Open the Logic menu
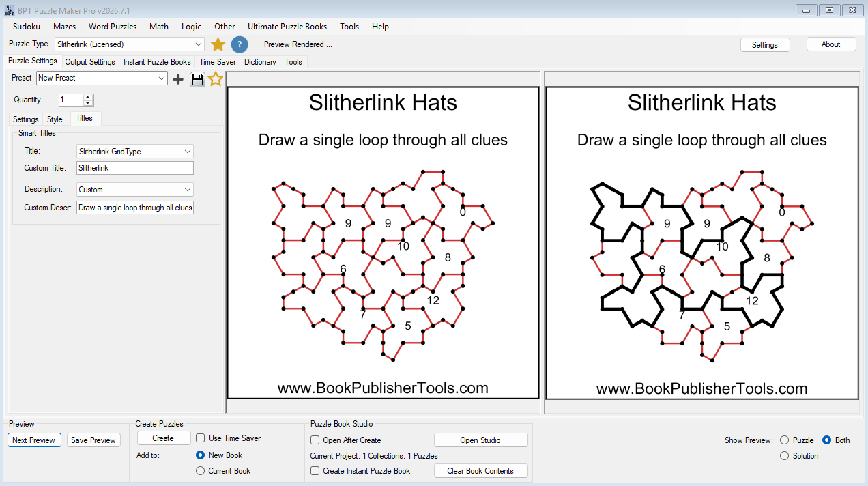The width and height of the screenshot is (868, 486). click(192, 27)
